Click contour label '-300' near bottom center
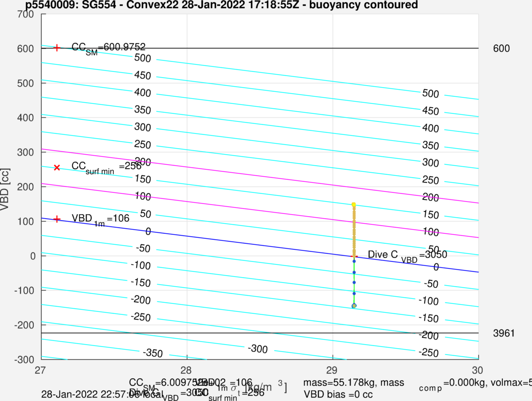Image resolution: width=532 pixels, height=401 pixels. (257, 349)
